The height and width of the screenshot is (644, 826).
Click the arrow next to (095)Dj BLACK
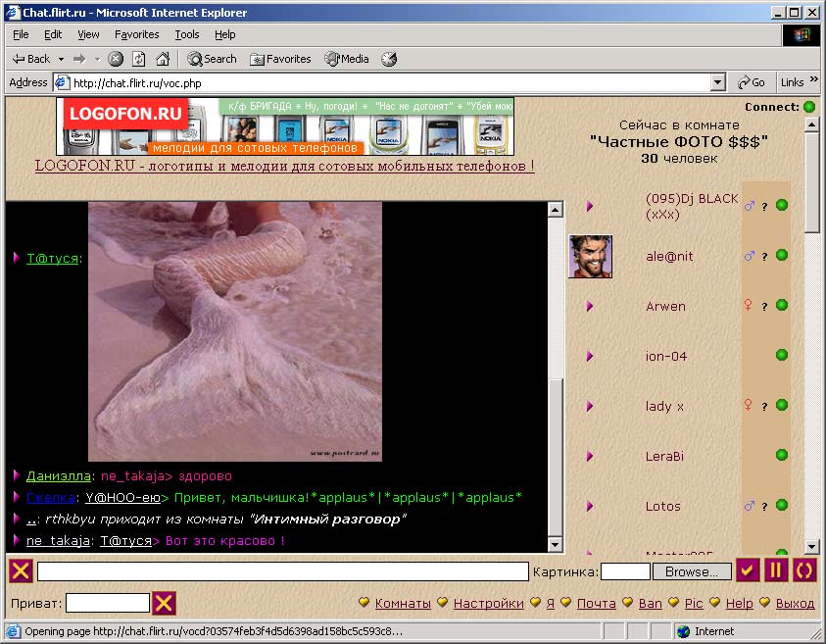[590, 206]
